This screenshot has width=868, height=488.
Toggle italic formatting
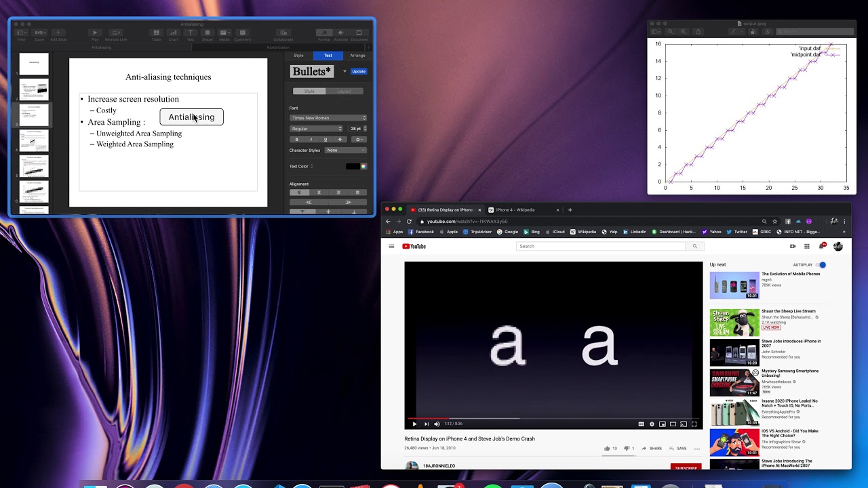[311, 140]
